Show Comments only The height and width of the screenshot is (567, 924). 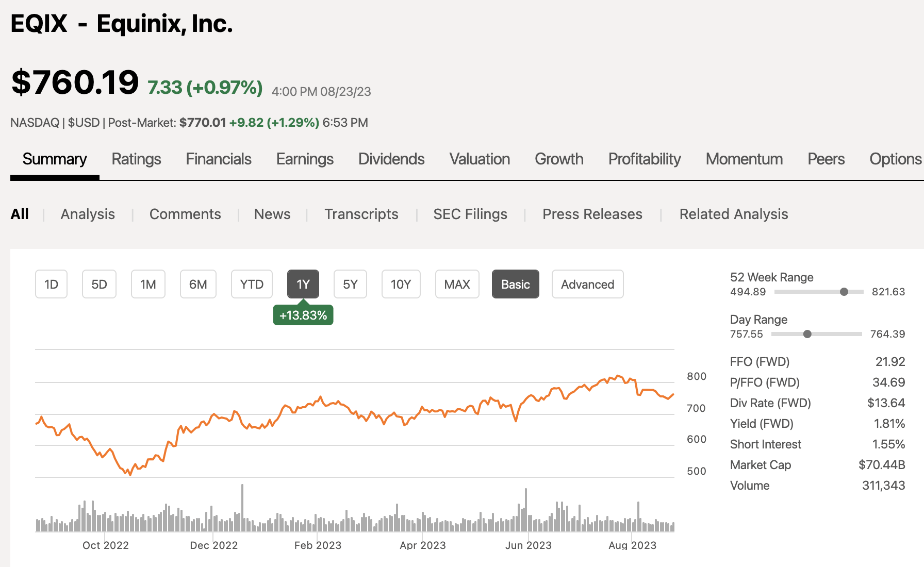click(185, 214)
